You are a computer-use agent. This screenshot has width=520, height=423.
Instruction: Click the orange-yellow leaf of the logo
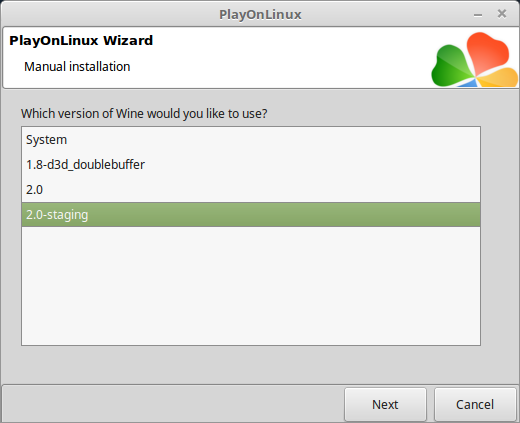(498, 77)
